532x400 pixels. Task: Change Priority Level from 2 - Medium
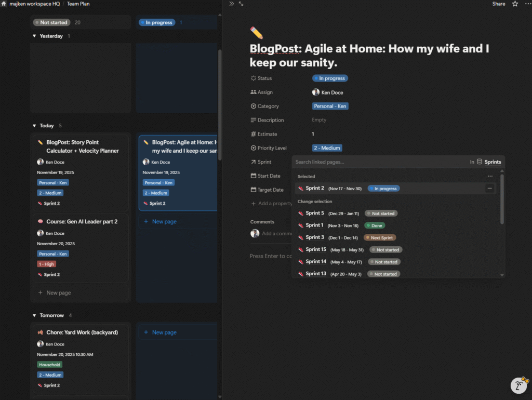point(327,148)
